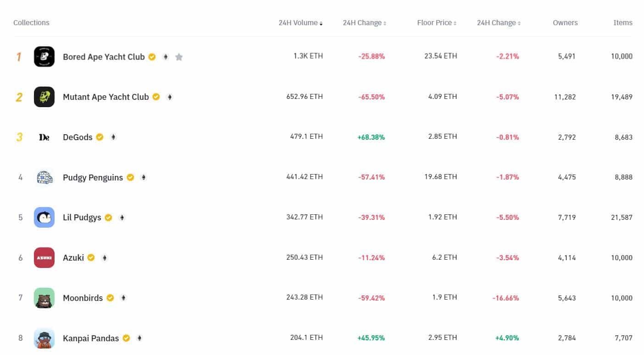Click the Items column header
The image size is (644, 355).
[x=623, y=23]
